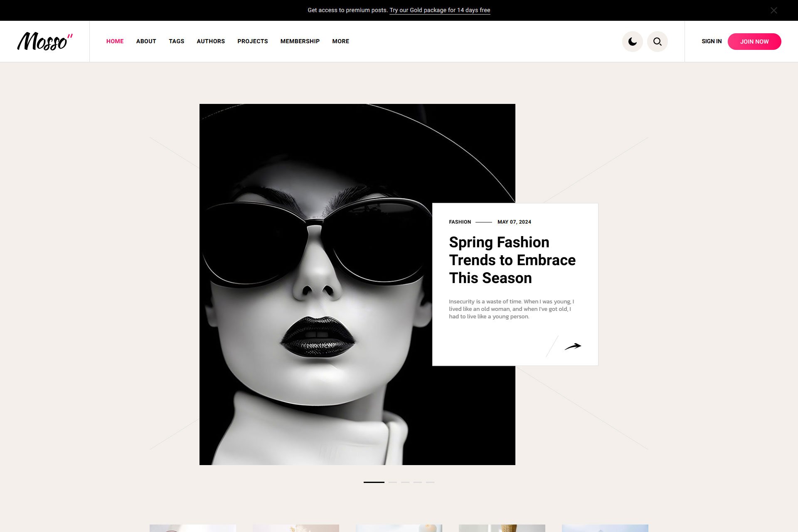798x532 pixels.
Task: Click the arrow icon on the featured article card
Action: click(574, 346)
